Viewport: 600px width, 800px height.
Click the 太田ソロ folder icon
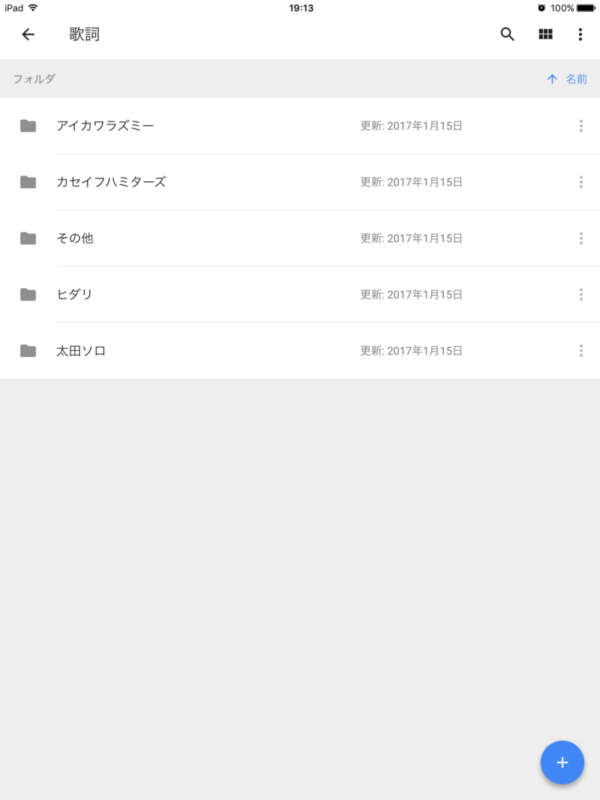tap(28, 351)
